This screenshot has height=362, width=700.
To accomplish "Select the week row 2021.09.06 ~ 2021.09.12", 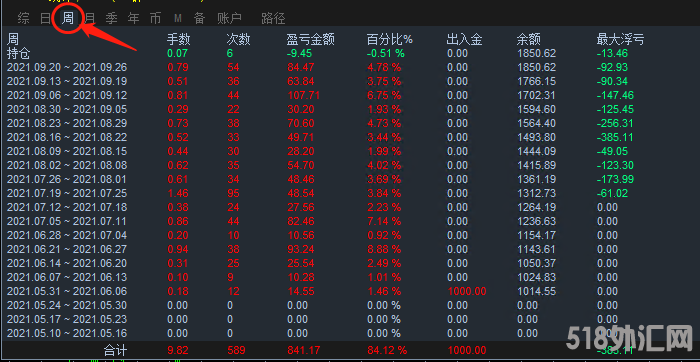I will coord(67,96).
